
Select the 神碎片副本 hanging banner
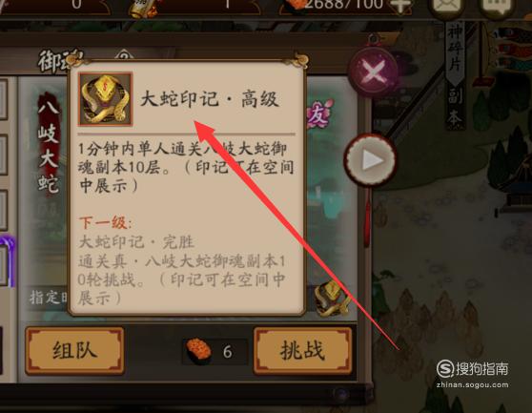pyautogui.click(x=455, y=72)
